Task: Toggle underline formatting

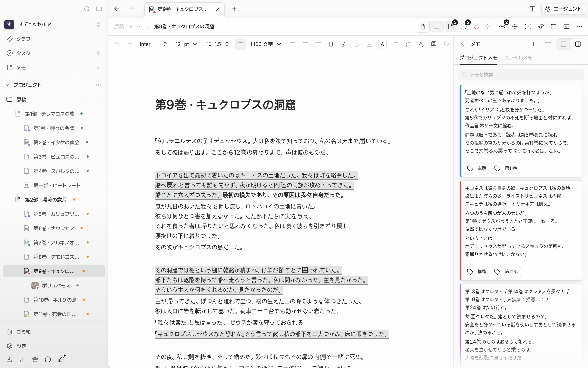Action: [x=369, y=44]
